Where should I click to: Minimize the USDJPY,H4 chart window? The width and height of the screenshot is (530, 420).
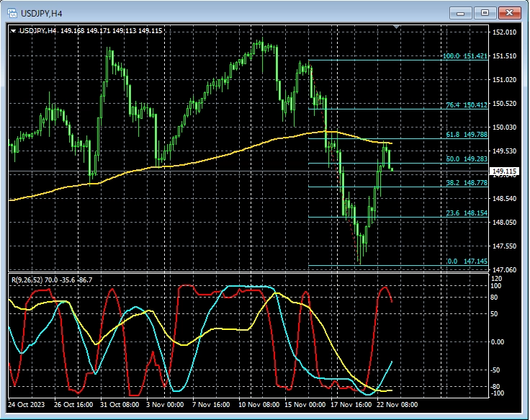pos(461,12)
